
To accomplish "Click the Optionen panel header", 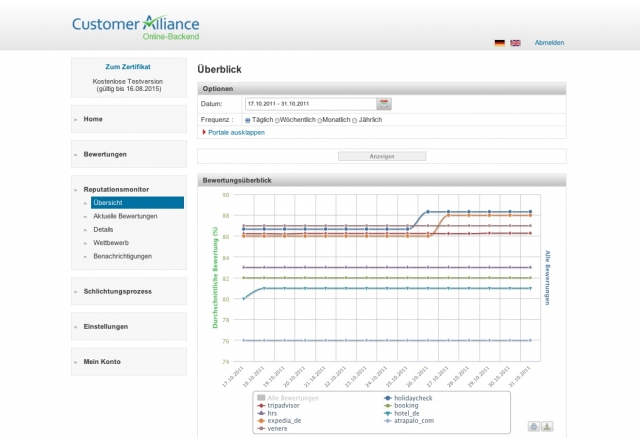I will [x=382, y=89].
